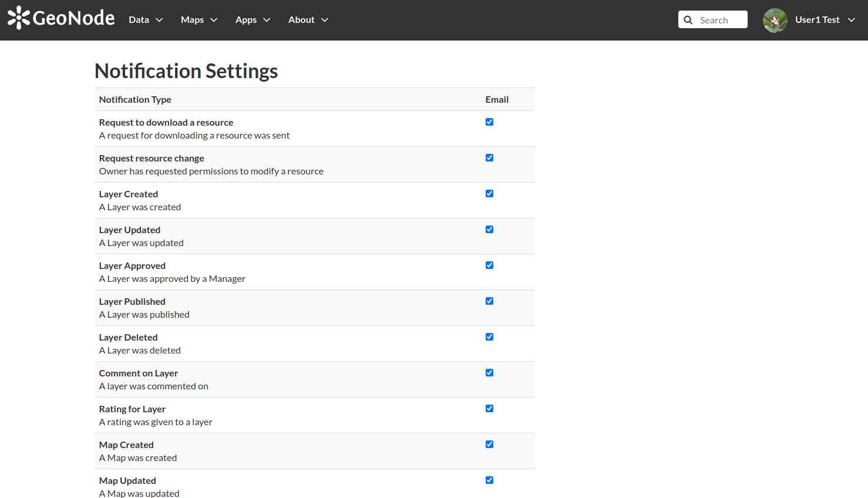Toggle email for Request resource change

[x=489, y=158]
